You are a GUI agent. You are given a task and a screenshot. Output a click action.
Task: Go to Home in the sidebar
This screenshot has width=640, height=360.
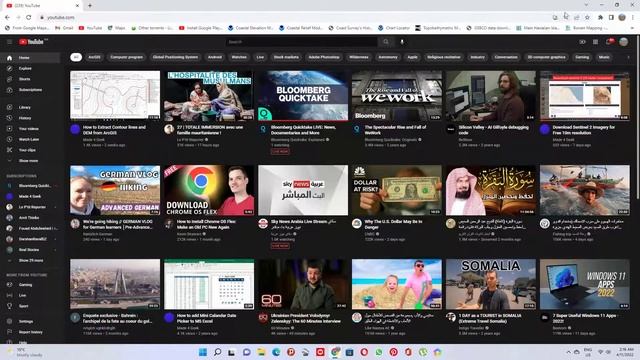[x=31, y=58]
